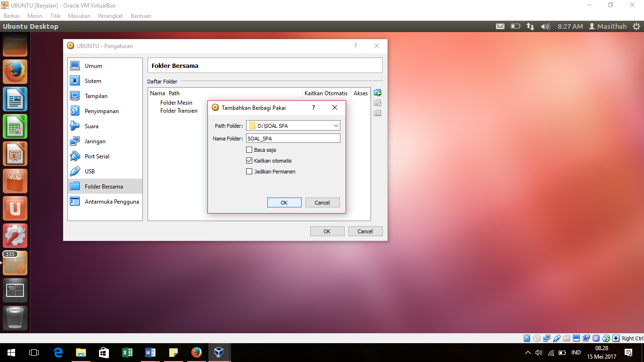The image size is (644, 362).
Task: Select Tampilan in the settings sidebar
Action: (105, 96)
